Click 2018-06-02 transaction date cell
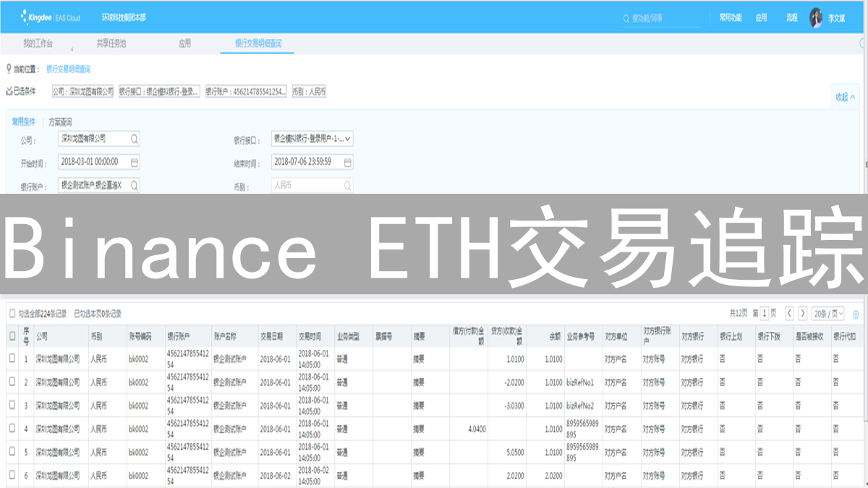The image size is (868, 488). coord(275,476)
